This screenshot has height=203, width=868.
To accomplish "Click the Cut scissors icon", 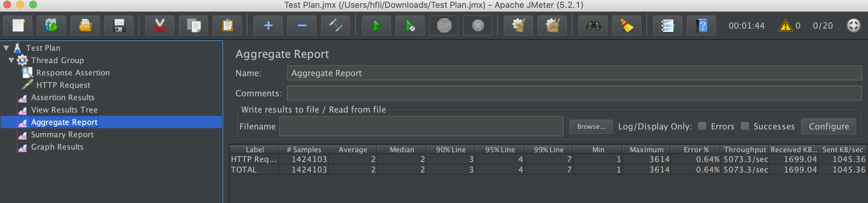I will 159,26.
